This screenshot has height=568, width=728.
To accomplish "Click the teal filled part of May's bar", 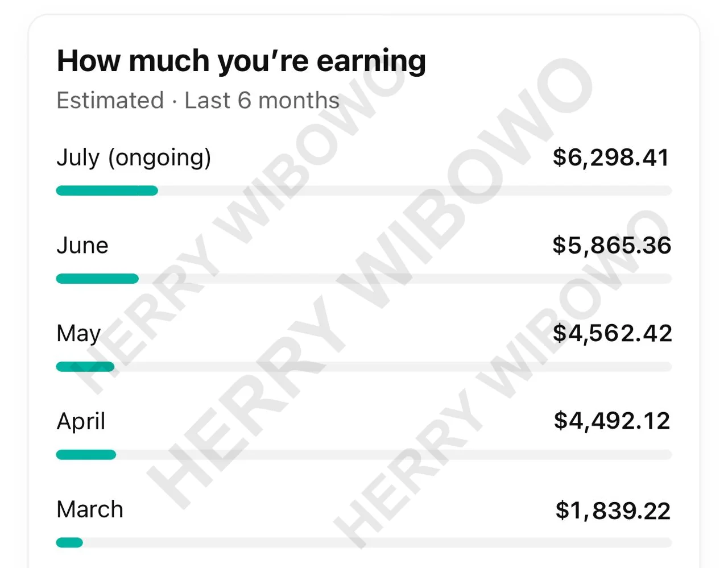I will [x=85, y=367].
